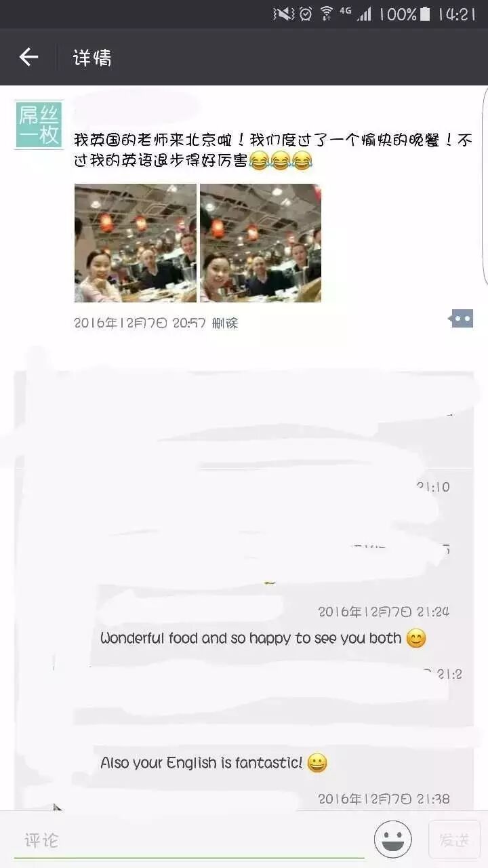Tap the alarm clock status icon
Image resolution: width=488 pixels, height=868 pixels.
306,14
